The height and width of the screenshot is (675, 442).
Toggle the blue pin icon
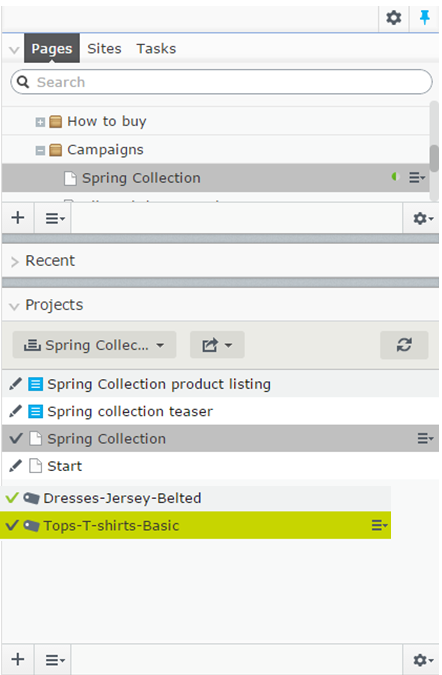[x=424, y=18]
